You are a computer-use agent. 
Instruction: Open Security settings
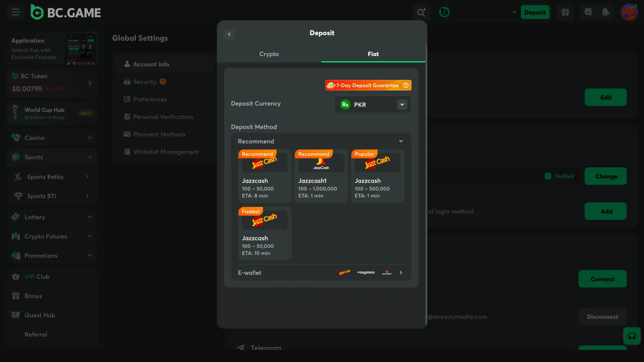(x=165, y=81)
